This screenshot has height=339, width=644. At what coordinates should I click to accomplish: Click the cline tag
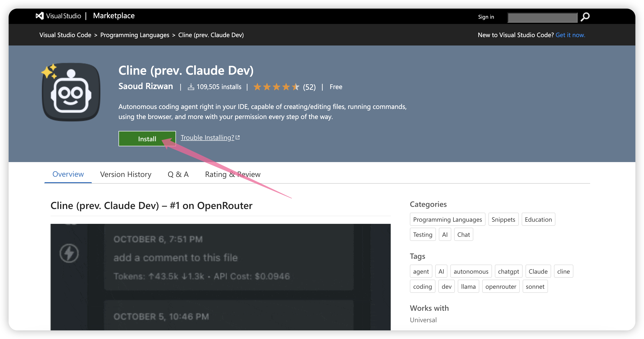[564, 271]
